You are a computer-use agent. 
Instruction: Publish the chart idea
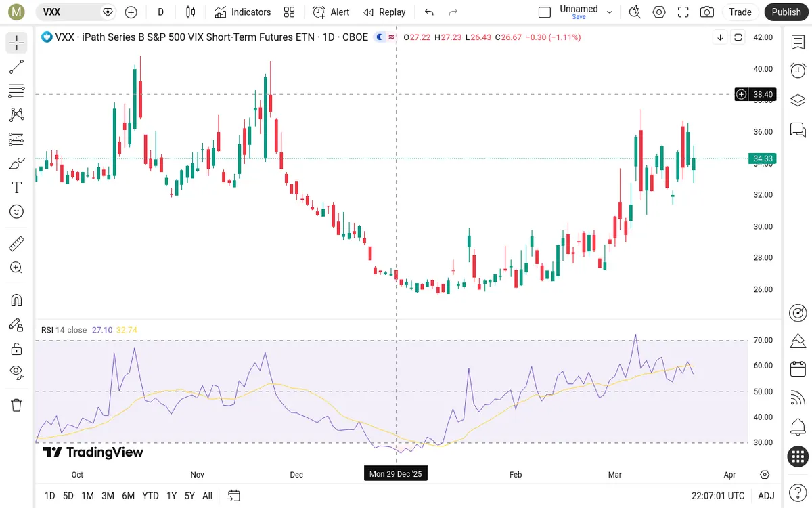(x=786, y=12)
